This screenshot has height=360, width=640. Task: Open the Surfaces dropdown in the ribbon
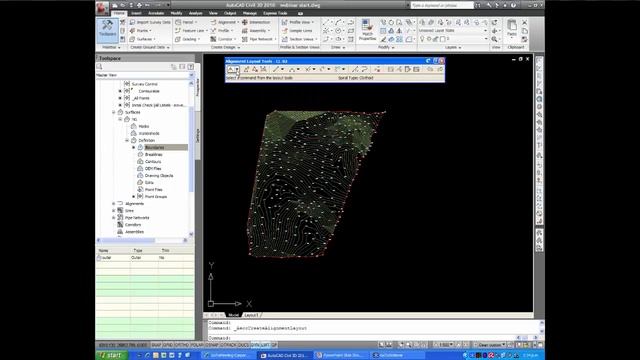(143, 39)
